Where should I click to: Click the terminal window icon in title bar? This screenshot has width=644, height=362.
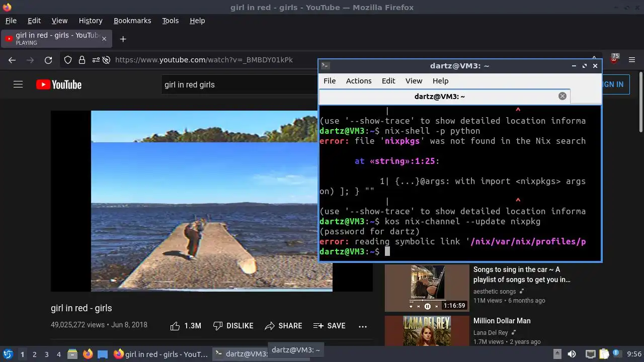click(x=326, y=65)
